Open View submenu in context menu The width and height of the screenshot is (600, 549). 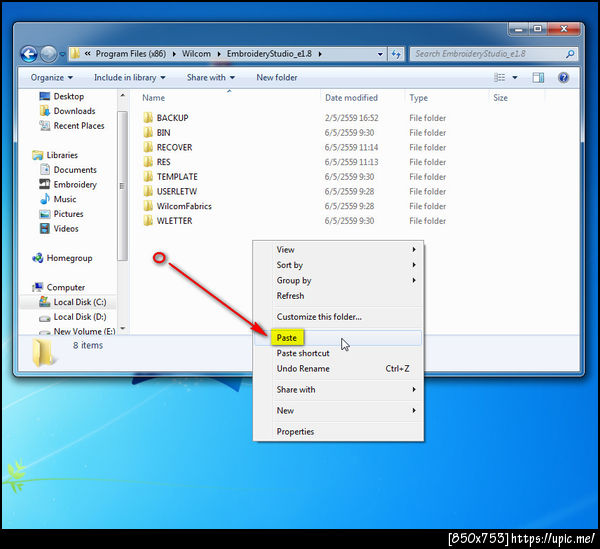tap(338, 249)
